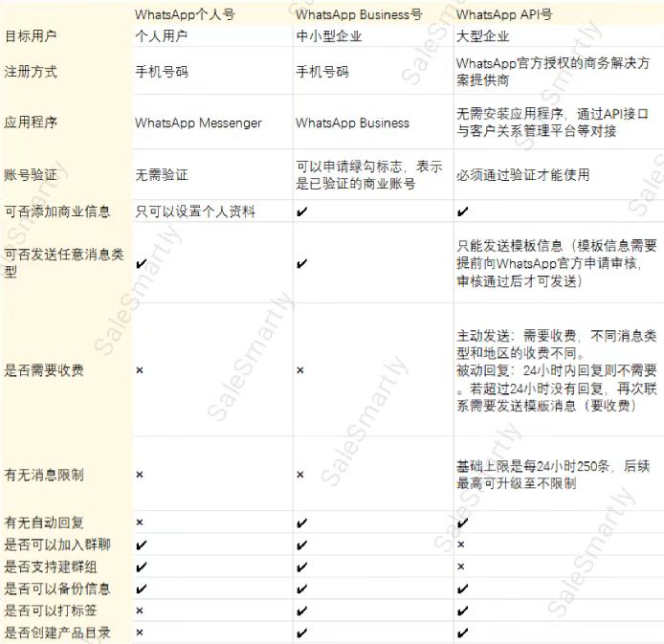The width and height of the screenshot is (664, 644).
Task: Click Business号 checkmark in 可否发送任意消息类型 row
Action: coord(302,264)
